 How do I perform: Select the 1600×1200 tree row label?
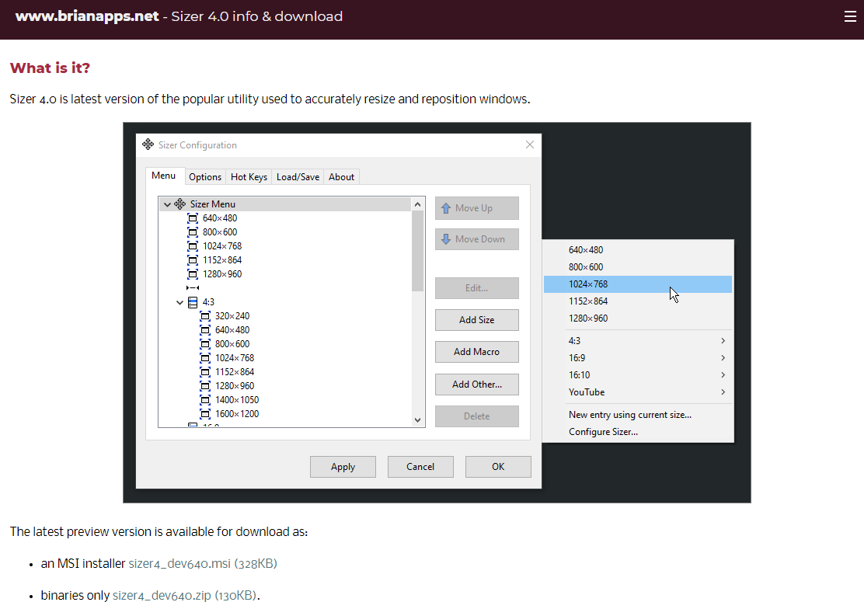pyautogui.click(x=237, y=414)
